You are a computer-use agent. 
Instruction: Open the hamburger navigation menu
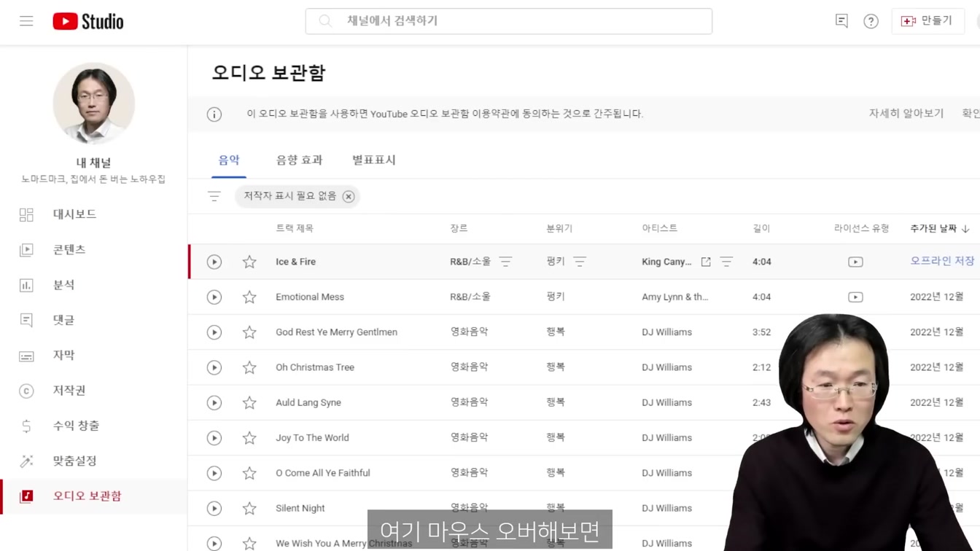26,21
